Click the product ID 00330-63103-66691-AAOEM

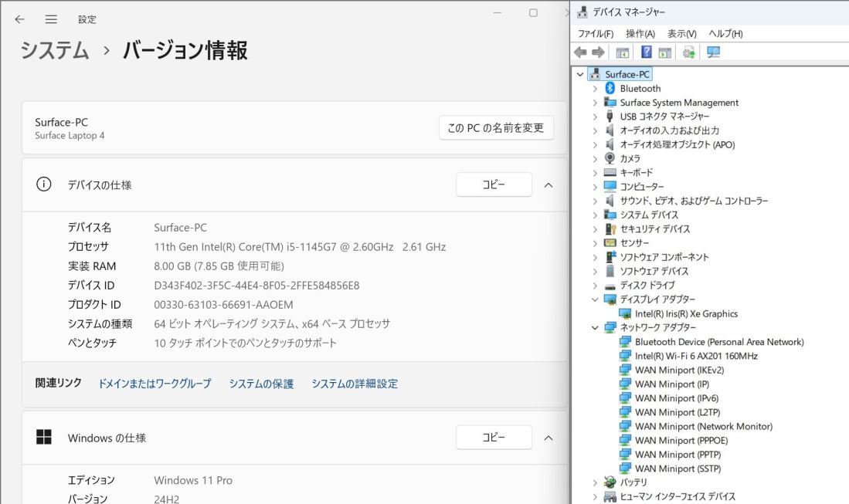pos(223,304)
